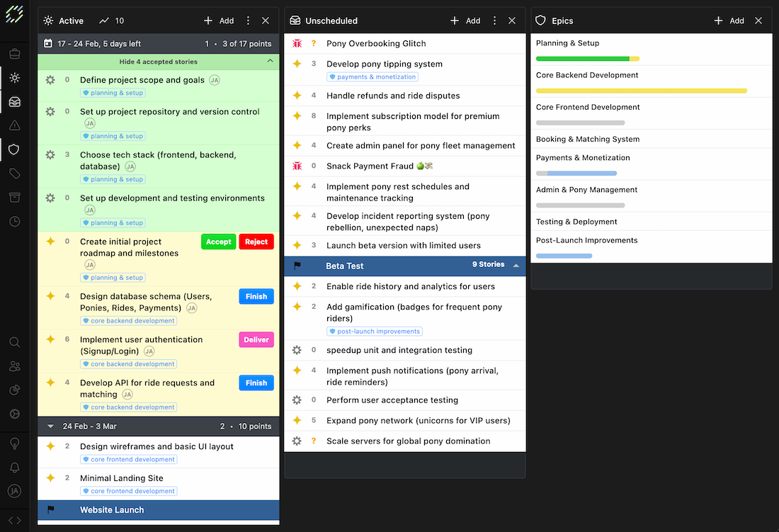779x532 pixels.
Task: Click the notifications bell icon
Action: 14,468
